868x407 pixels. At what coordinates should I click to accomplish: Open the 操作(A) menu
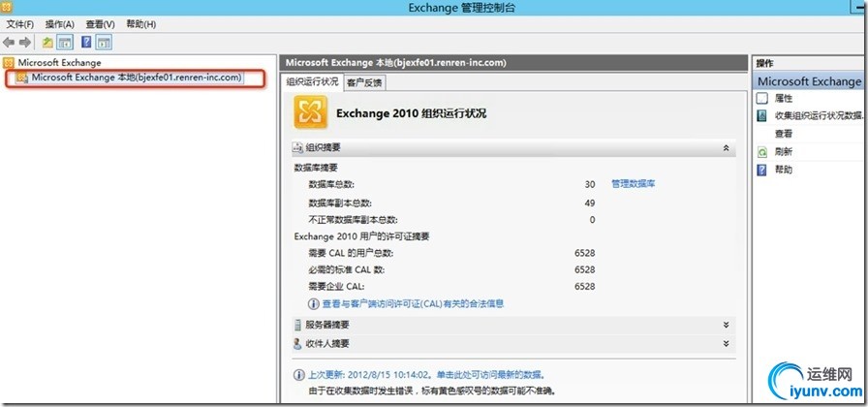[x=60, y=24]
